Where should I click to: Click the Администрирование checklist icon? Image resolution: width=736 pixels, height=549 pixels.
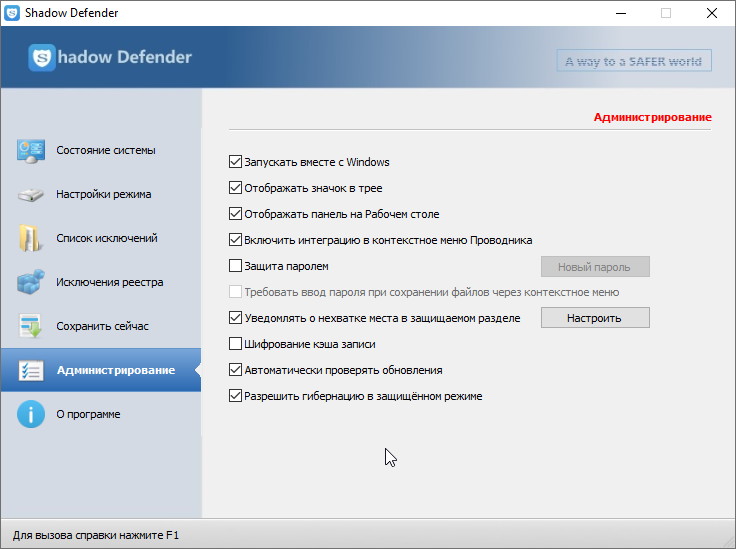tap(31, 370)
